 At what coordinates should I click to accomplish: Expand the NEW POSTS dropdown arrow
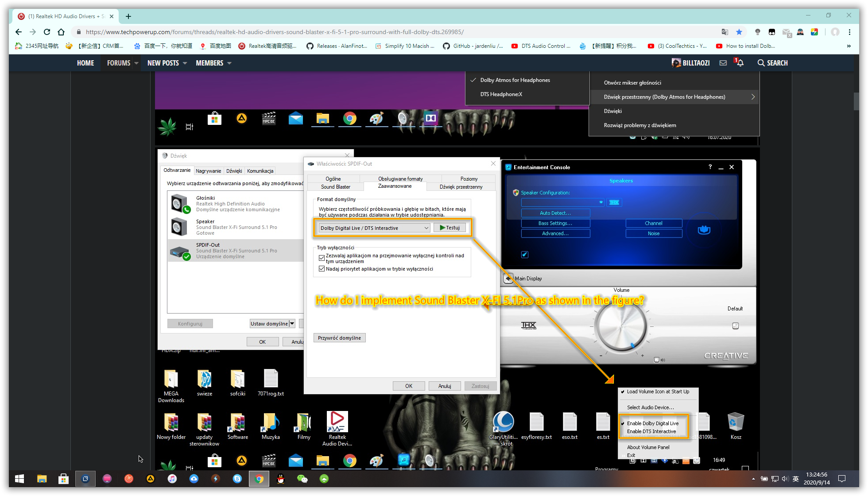tap(185, 63)
